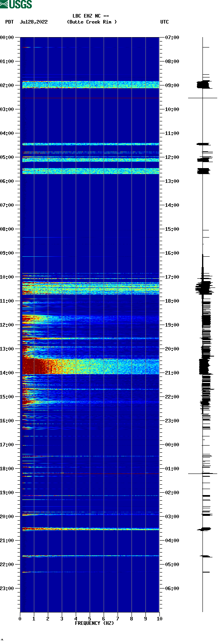220x644 pixels.
Task: Click the 23:00 PDT time label
Action: pos(7,589)
